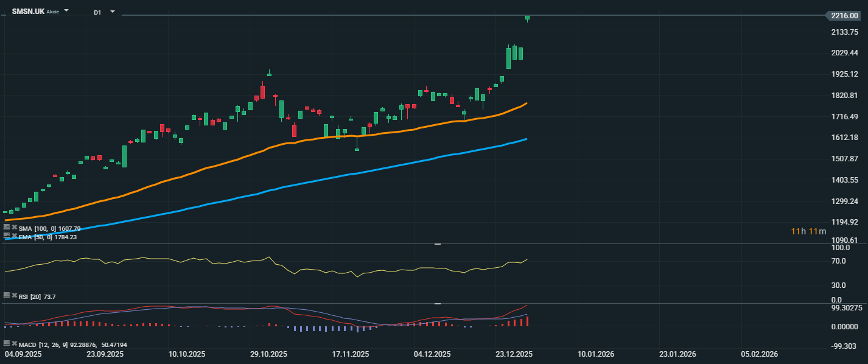This screenshot has height=364, width=868.
Task: Select the 1299.24 price axis level
Action: pyautogui.click(x=845, y=201)
